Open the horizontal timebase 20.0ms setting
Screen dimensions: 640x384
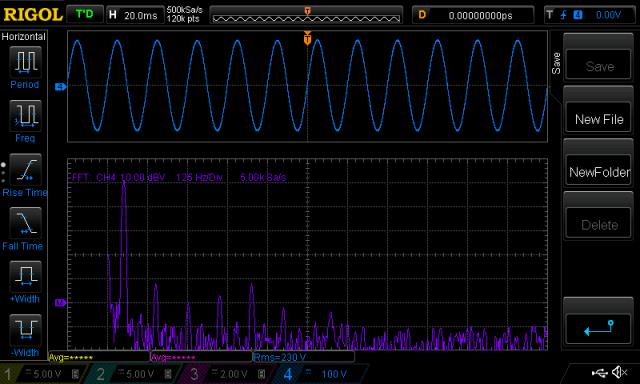click(x=135, y=15)
